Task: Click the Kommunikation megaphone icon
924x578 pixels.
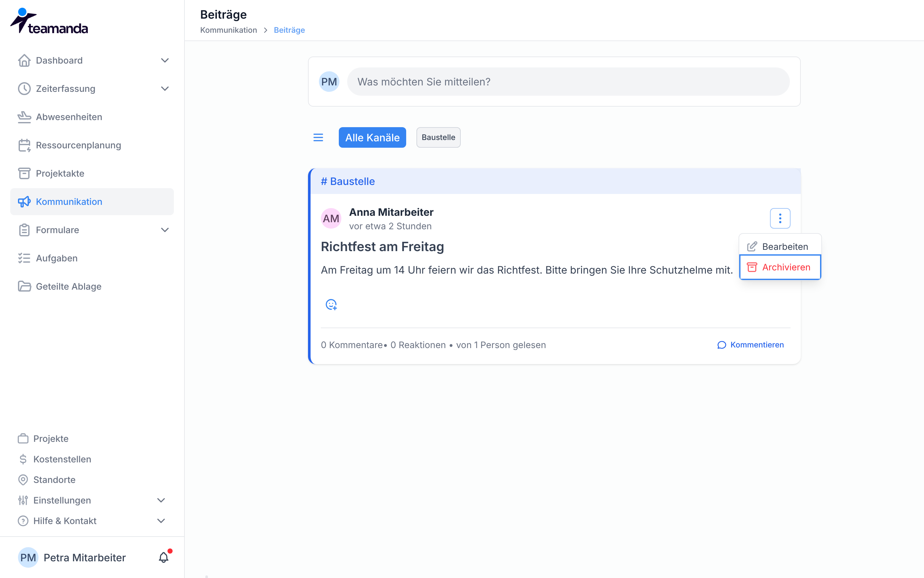Action: click(x=24, y=202)
